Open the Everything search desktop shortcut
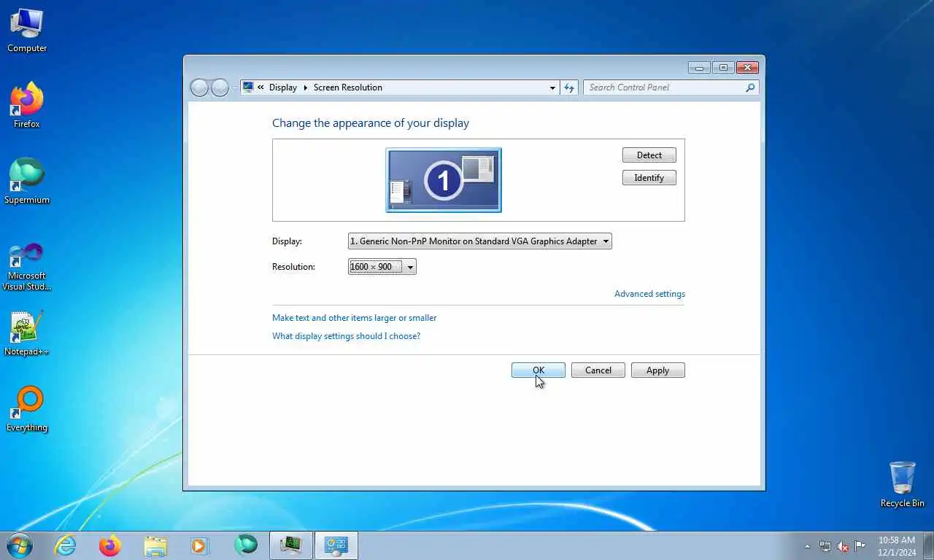The image size is (934, 560). (x=27, y=409)
